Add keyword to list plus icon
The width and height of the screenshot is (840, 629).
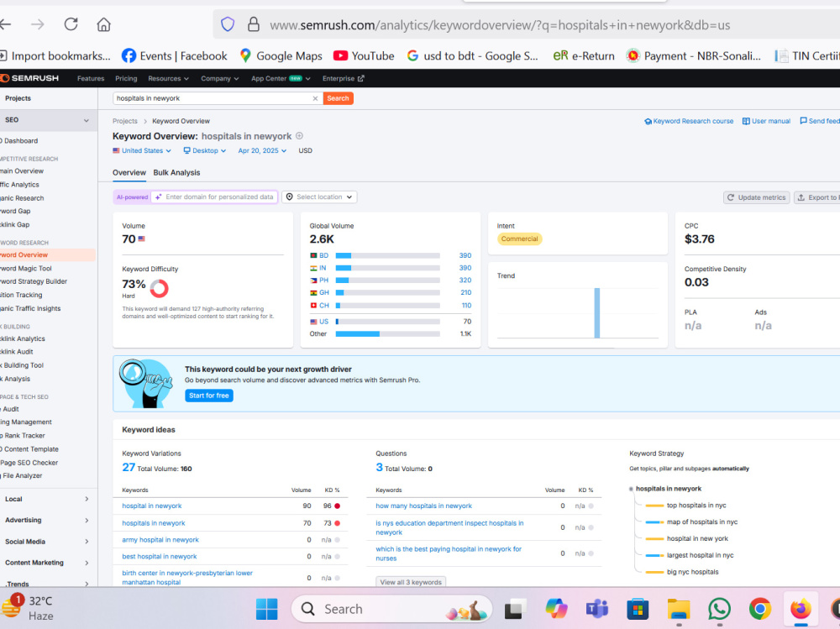(x=300, y=136)
